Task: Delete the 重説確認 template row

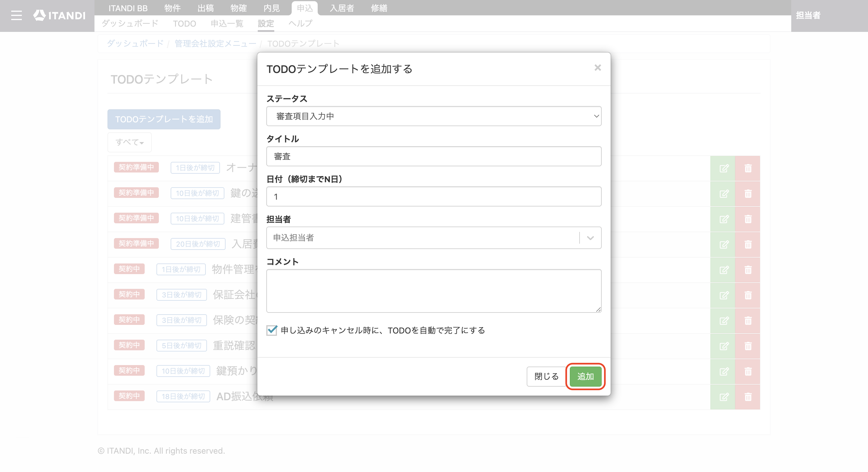Action: tap(748, 346)
